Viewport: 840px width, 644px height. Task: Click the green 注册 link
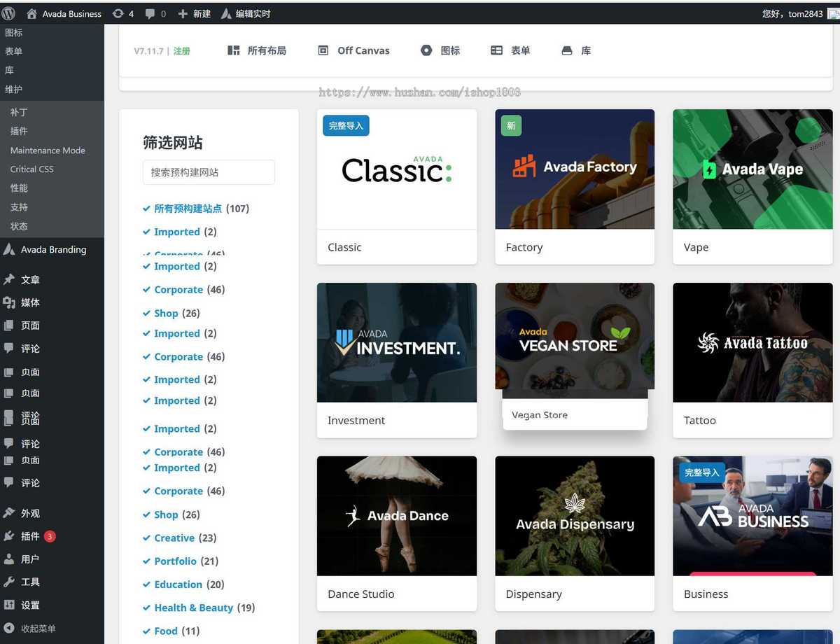tap(182, 51)
